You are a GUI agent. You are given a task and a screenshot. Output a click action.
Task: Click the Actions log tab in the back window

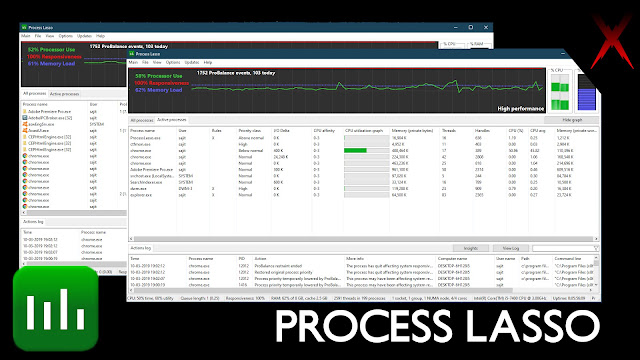tap(33, 222)
